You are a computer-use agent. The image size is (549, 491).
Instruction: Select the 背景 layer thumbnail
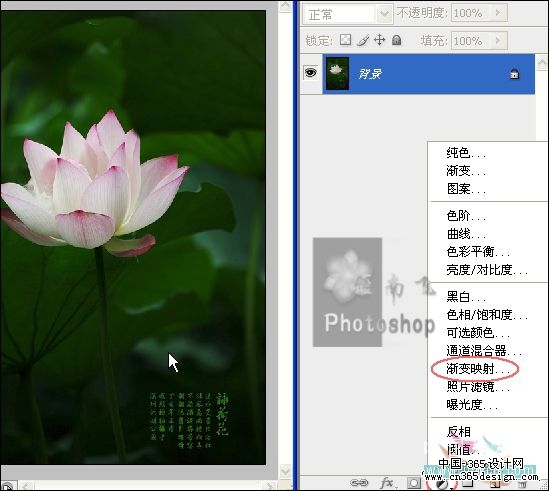click(x=337, y=74)
